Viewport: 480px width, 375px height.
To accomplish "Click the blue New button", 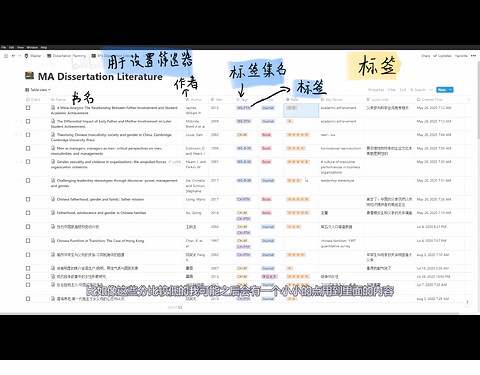I will 442,90.
